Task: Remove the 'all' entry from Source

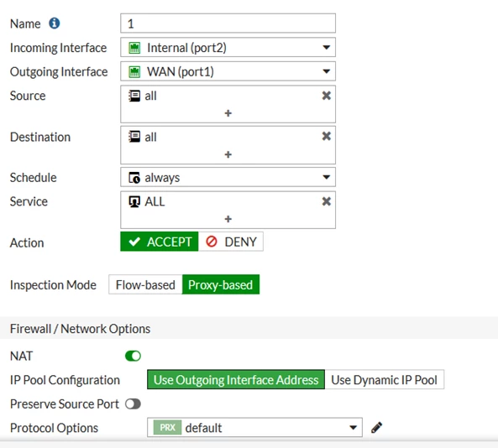Action: point(326,96)
